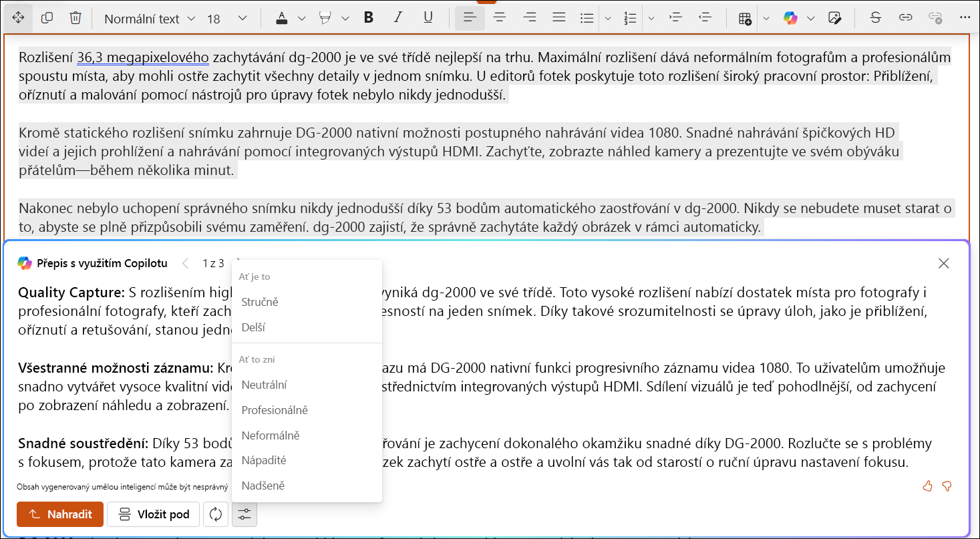This screenshot has width=980, height=539.
Task: Insert a bulleted list
Action: [x=587, y=18]
